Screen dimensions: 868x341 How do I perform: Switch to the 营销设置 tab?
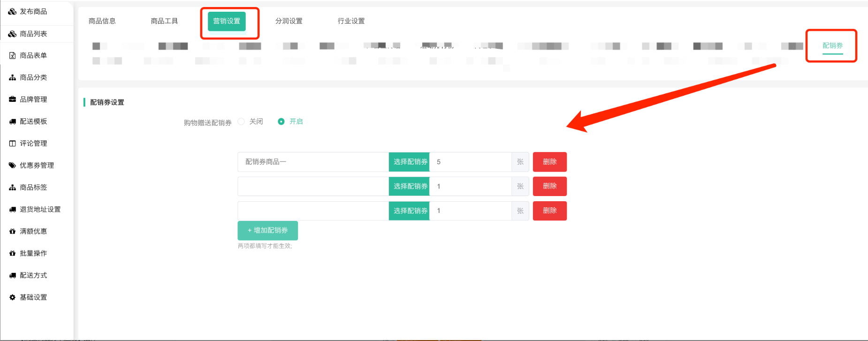point(227,21)
